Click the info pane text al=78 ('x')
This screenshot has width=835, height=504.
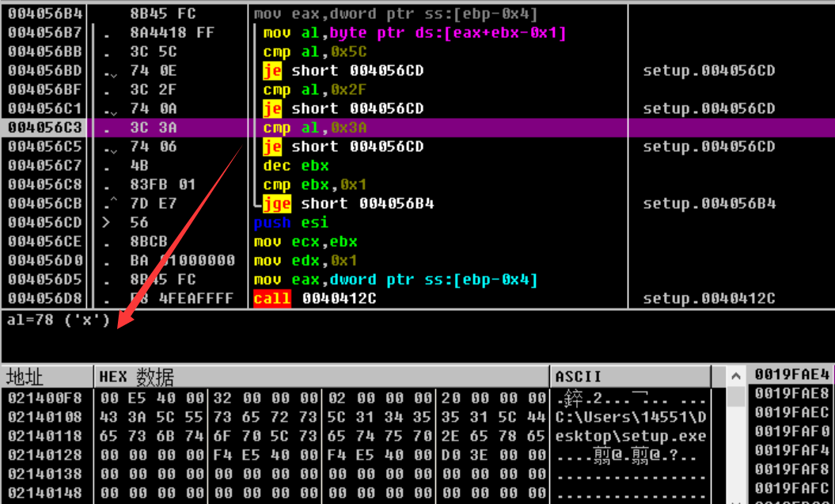click(58, 320)
